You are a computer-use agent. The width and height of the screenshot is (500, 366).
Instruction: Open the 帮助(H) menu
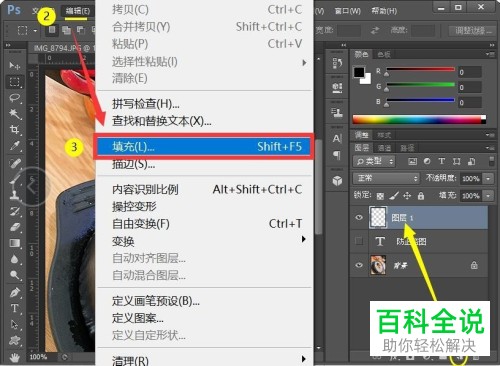384,11
